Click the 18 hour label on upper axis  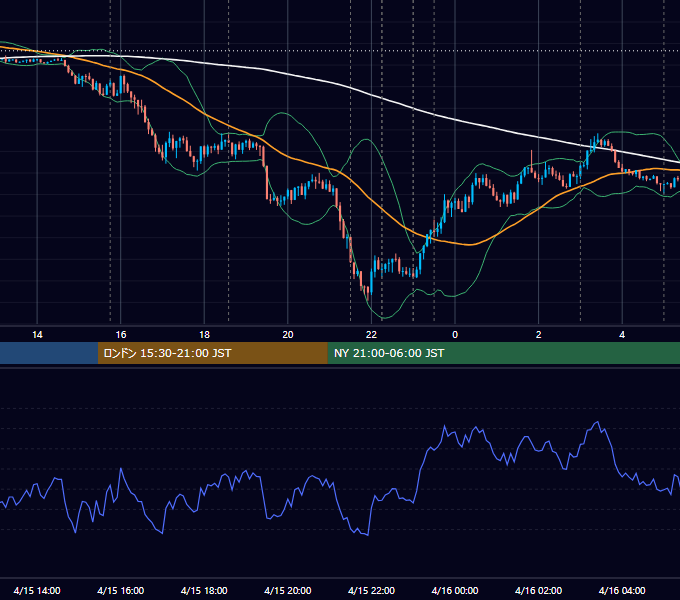click(x=204, y=335)
